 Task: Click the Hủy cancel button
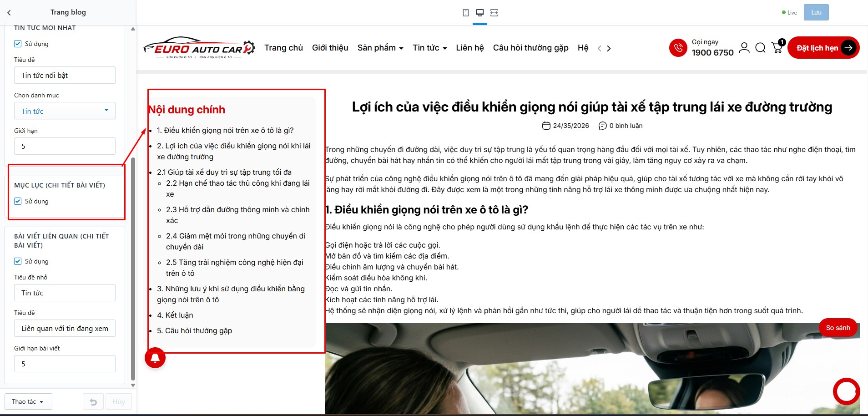[119, 402]
